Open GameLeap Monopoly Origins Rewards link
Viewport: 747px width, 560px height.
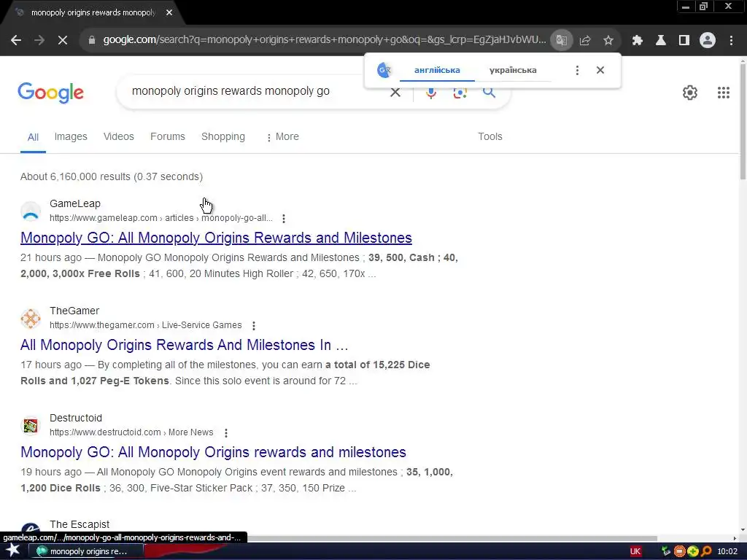216,238
